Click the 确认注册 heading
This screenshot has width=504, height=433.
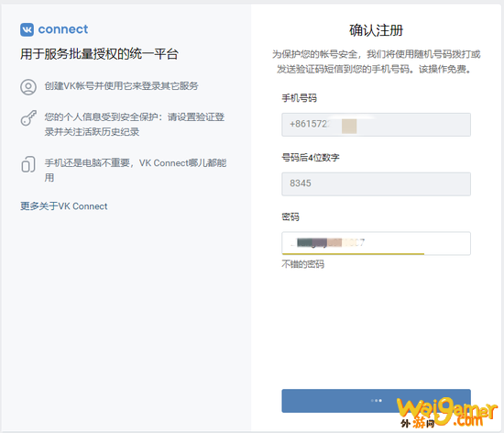376,30
